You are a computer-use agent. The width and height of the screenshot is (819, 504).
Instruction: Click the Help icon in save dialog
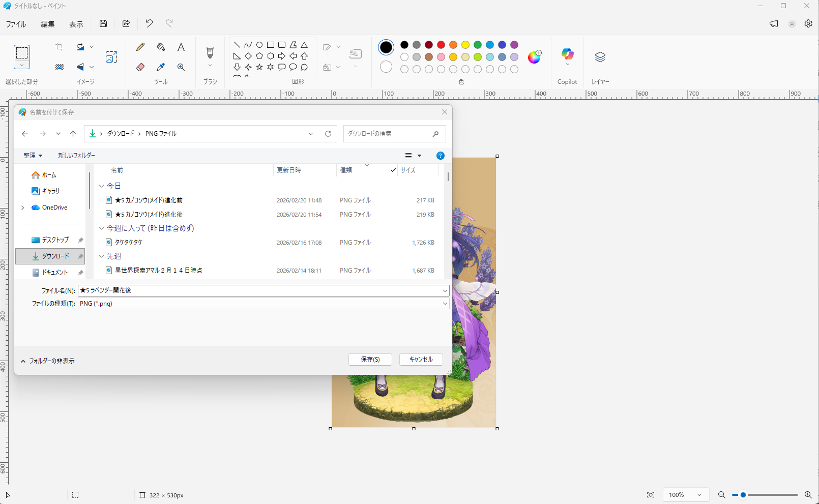pyautogui.click(x=441, y=156)
